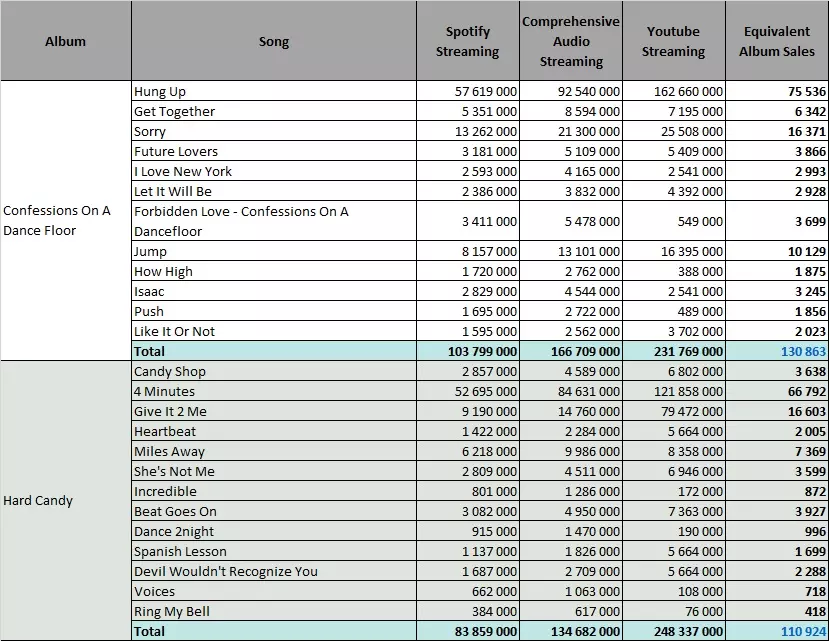Select the Ring My Bell song cell
The image size is (829, 641).
(x=274, y=611)
